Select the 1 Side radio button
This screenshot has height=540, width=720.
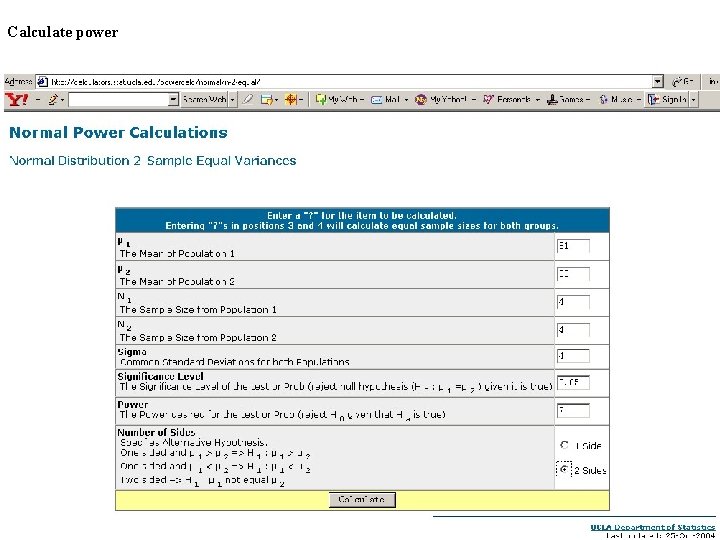coord(564,445)
